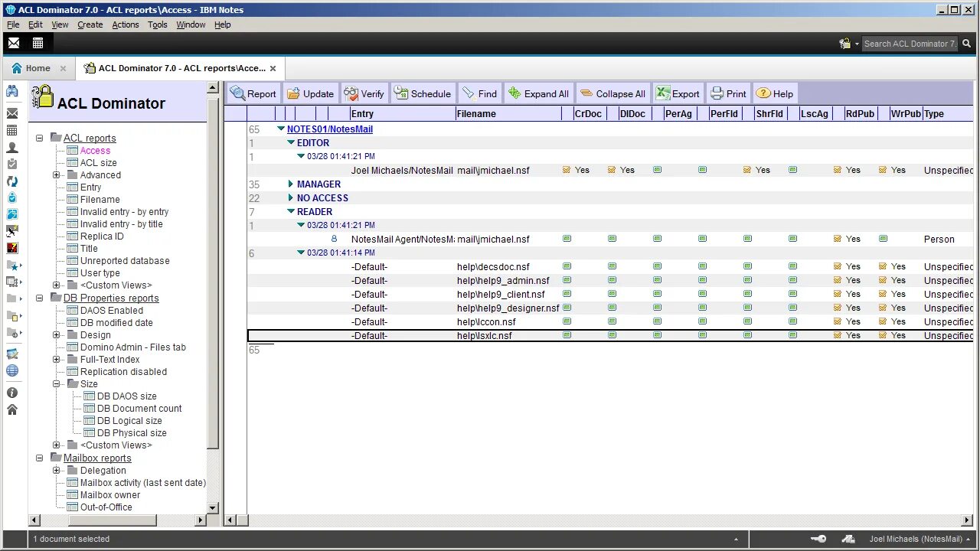The height and width of the screenshot is (551, 980).
Task: Expand the MANAGER category twistie
Action: pyautogui.click(x=291, y=184)
